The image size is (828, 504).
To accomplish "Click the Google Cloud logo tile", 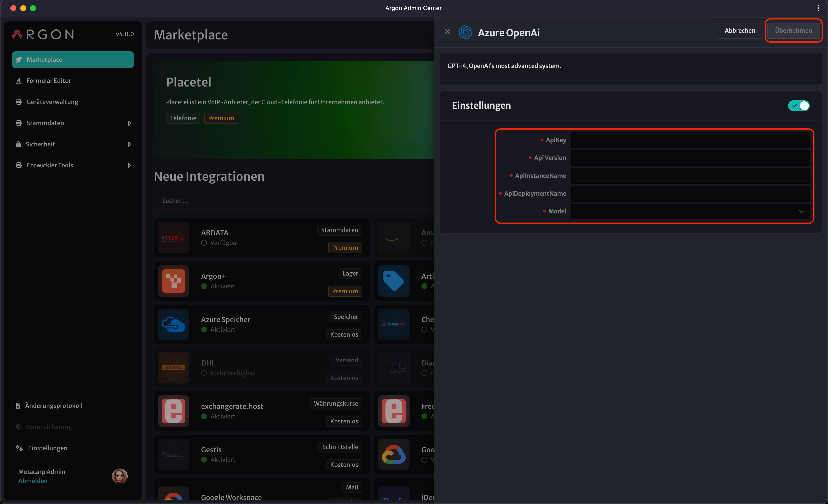I will point(394,454).
